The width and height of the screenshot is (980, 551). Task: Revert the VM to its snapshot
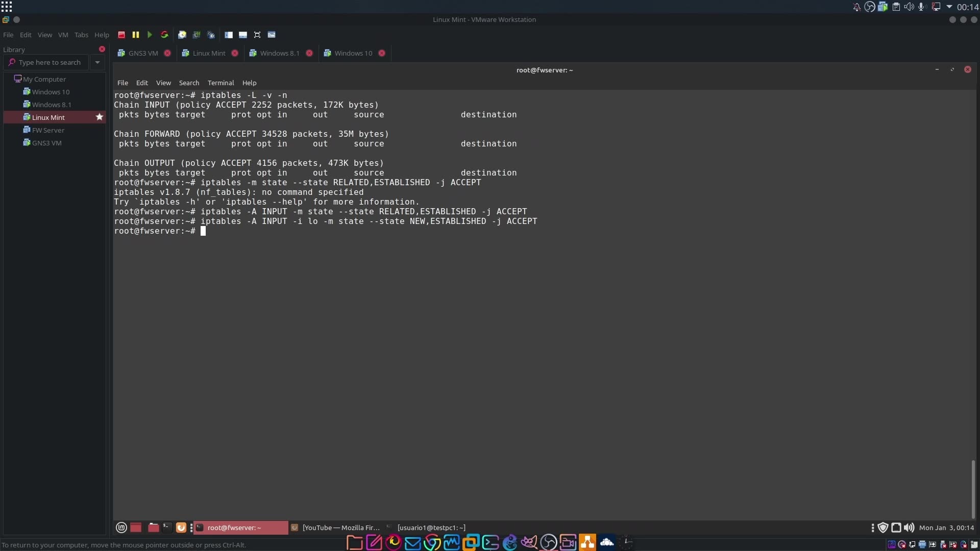[196, 35]
